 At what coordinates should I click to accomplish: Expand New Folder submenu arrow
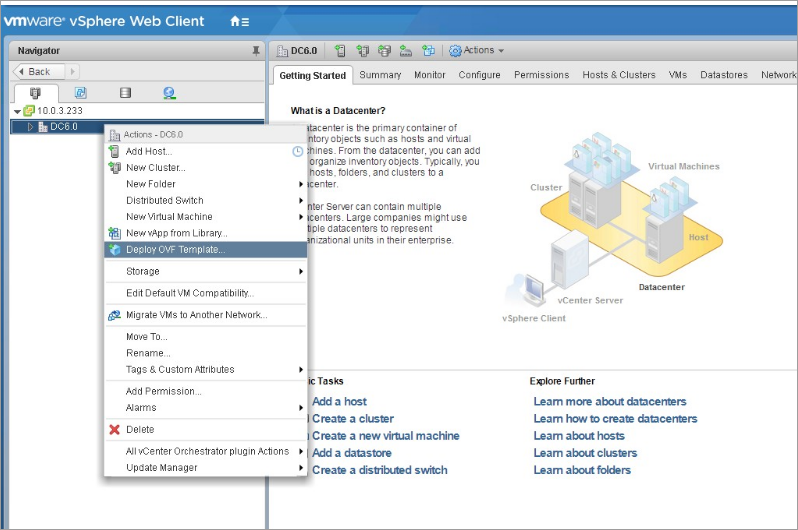[301, 184]
